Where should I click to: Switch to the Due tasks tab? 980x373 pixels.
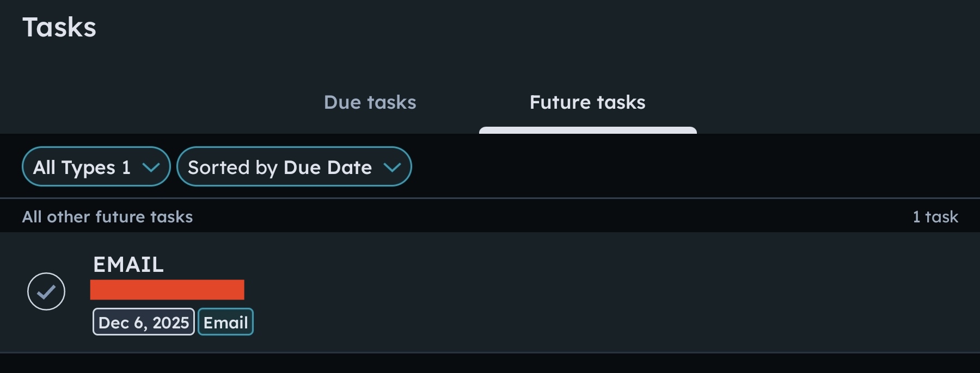[370, 102]
